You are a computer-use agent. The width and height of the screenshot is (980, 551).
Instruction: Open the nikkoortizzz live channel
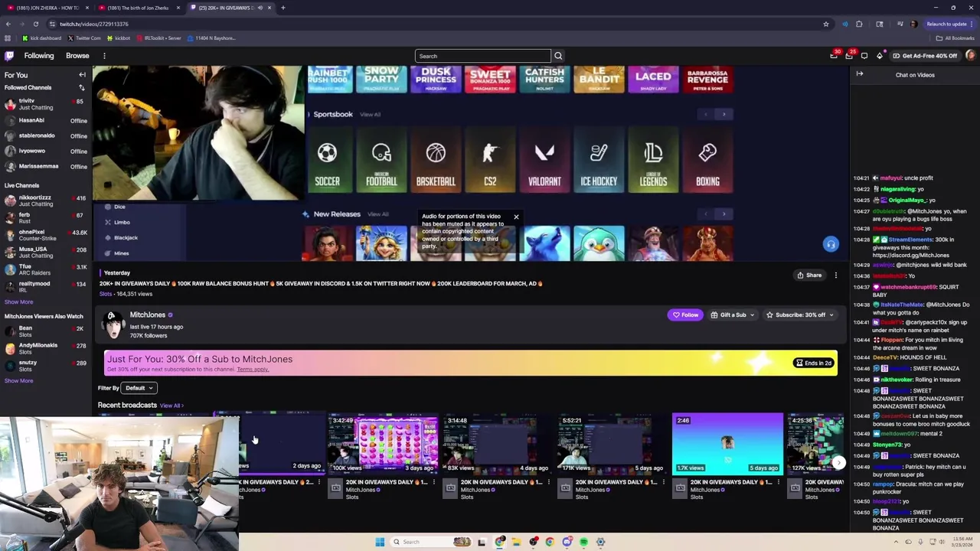(44, 201)
